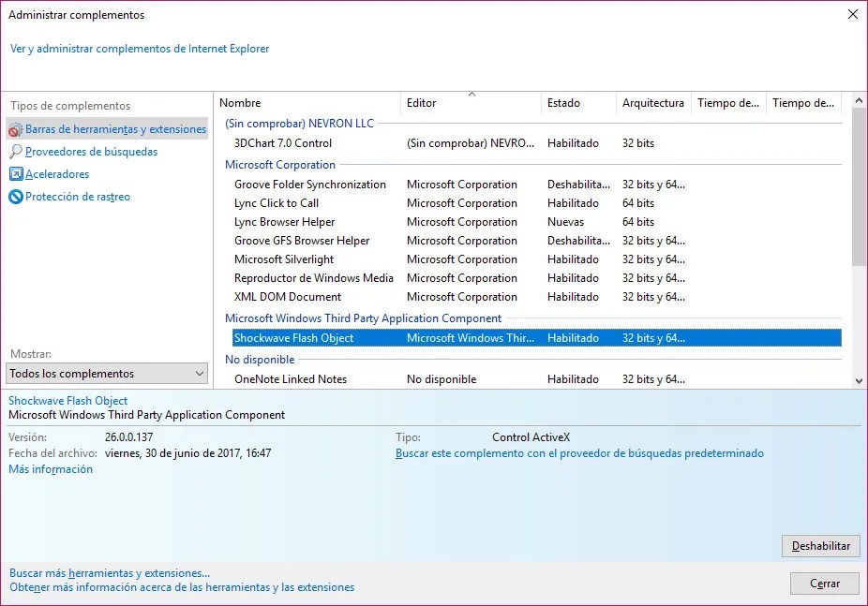The width and height of the screenshot is (868, 606).
Task: Select the Shockwave Flash Object row
Action: 537,338
